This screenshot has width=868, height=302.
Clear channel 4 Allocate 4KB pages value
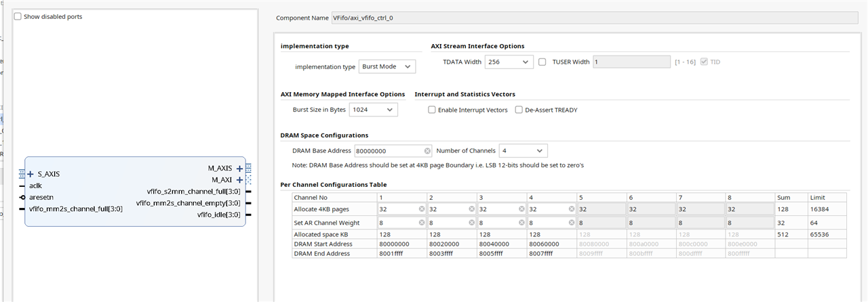(572, 209)
